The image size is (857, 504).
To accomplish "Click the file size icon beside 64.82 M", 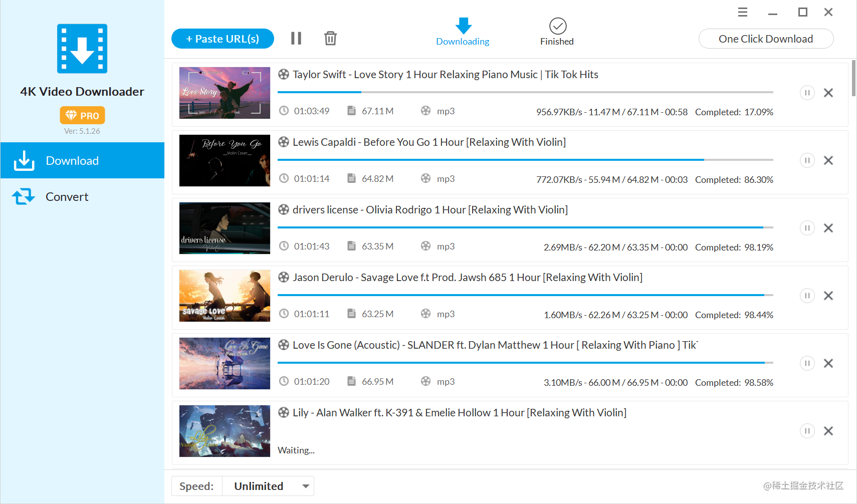I will coord(352,178).
